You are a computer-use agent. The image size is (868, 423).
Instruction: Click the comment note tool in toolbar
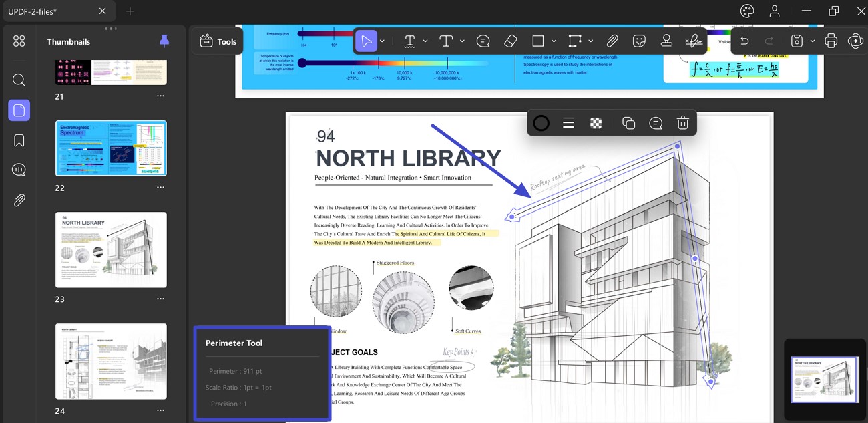(x=483, y=41)
